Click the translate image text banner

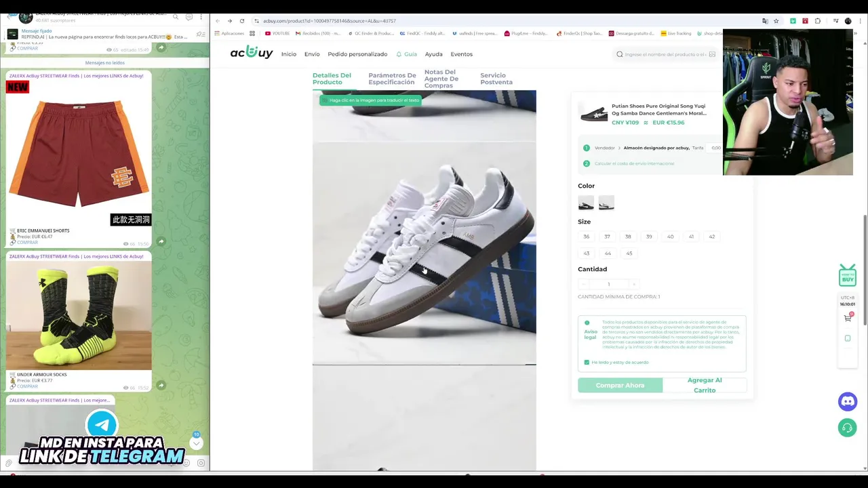pyautogui.click(x=370, y=100)
